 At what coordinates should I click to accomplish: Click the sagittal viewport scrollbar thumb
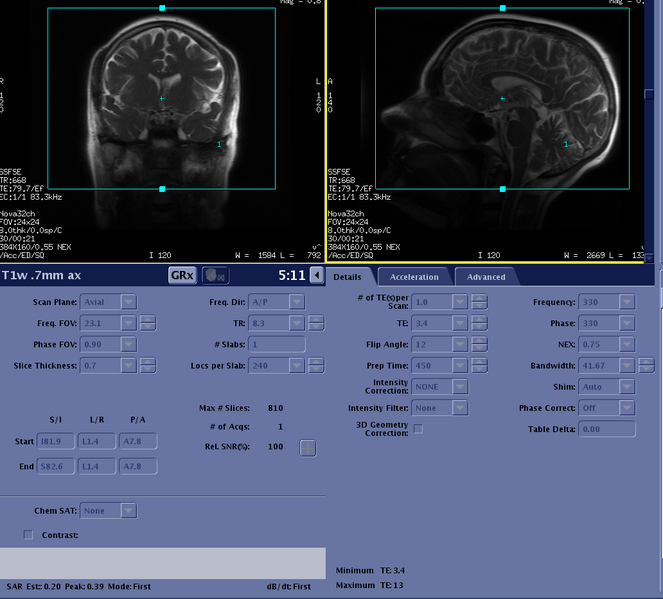point(649,94)
